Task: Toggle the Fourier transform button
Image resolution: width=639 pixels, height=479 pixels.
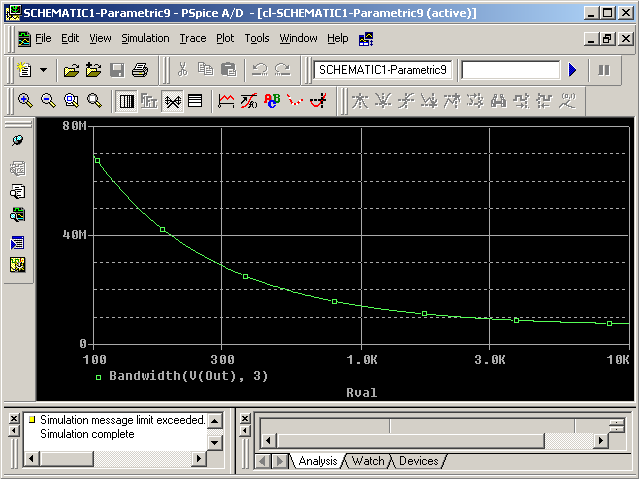Action: click(x=149, y=101)
